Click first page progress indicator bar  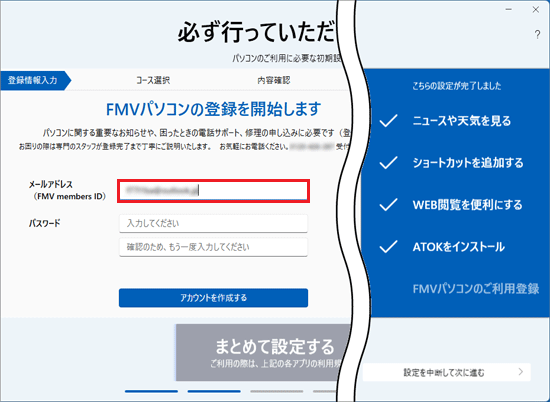pos(151,391)
